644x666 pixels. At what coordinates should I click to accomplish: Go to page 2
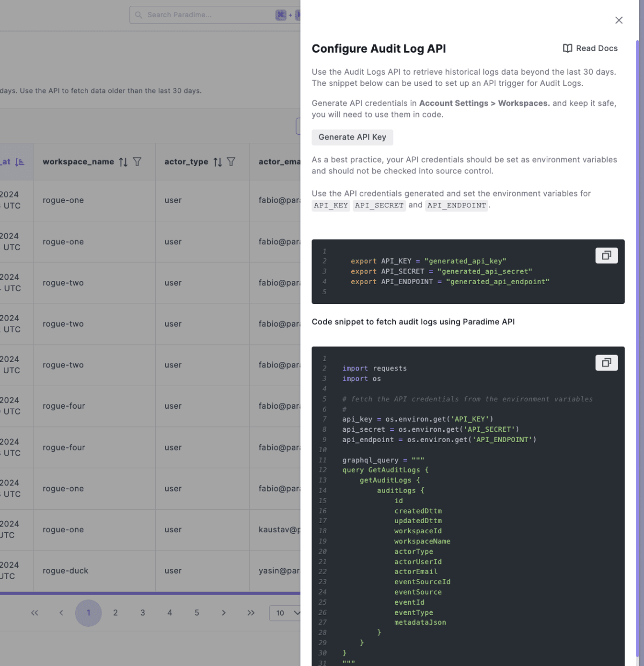click(115, 613)
